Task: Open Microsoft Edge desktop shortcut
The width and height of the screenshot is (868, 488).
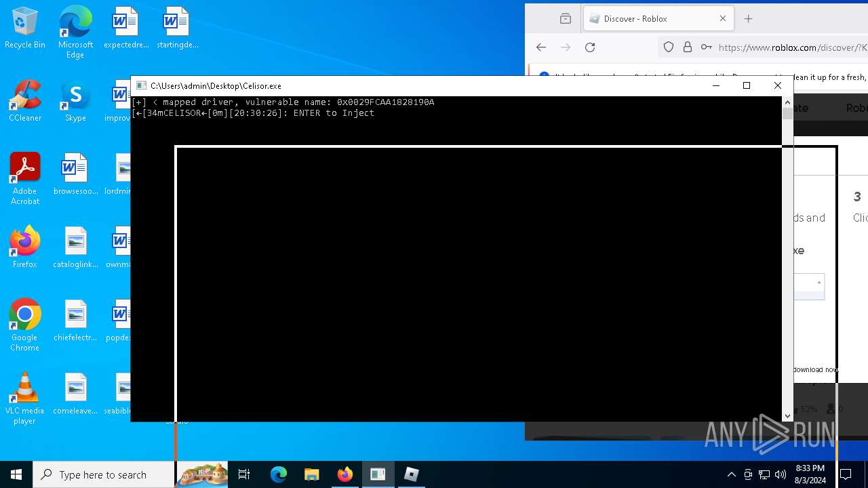Action: pyautogui.click(x=75, y=32)
